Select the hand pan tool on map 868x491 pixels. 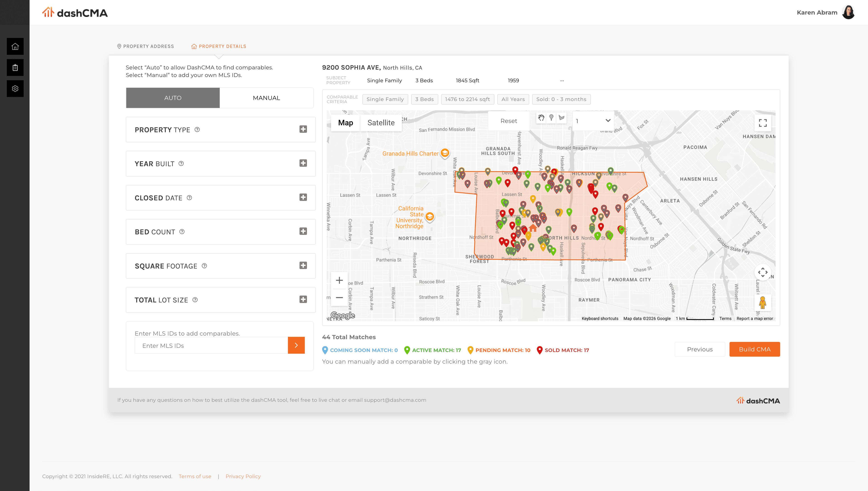(x=541, y=118)
